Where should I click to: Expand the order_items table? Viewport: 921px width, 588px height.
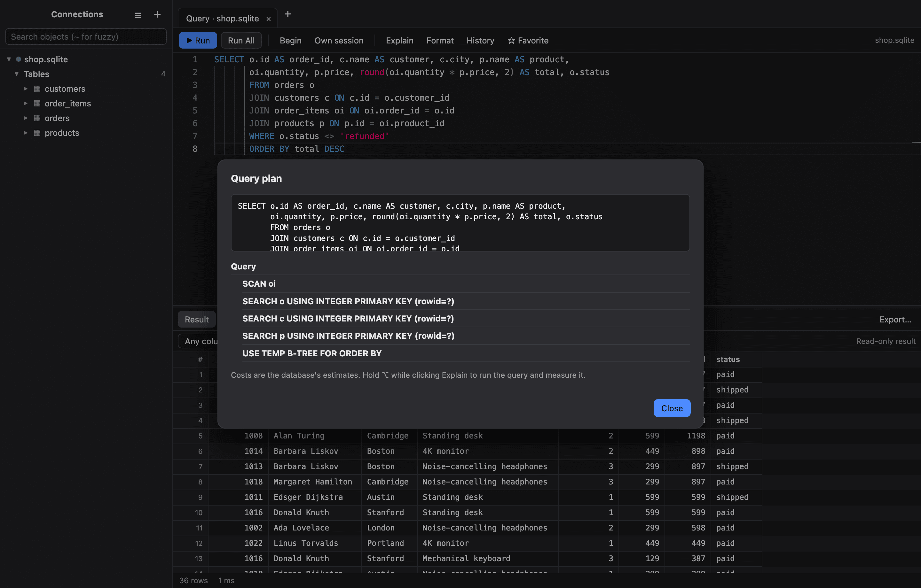26,103
